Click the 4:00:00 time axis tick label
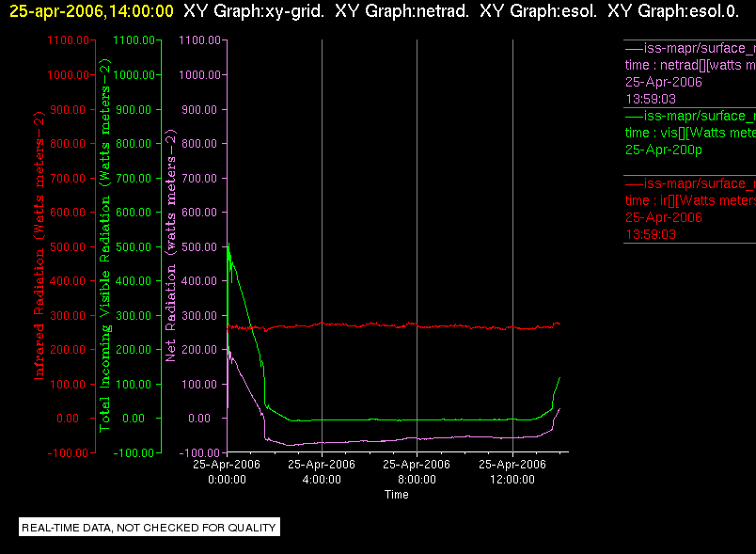 tap(322, 471)
